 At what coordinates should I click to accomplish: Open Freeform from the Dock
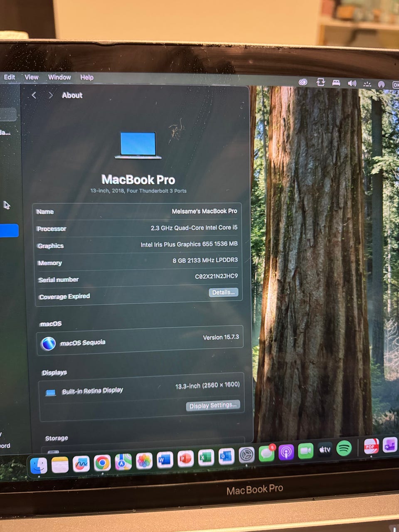coord(81,463)
